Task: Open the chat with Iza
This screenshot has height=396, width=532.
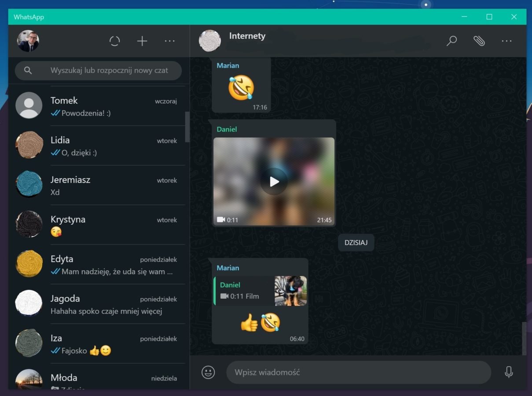Action: (99, 344)
